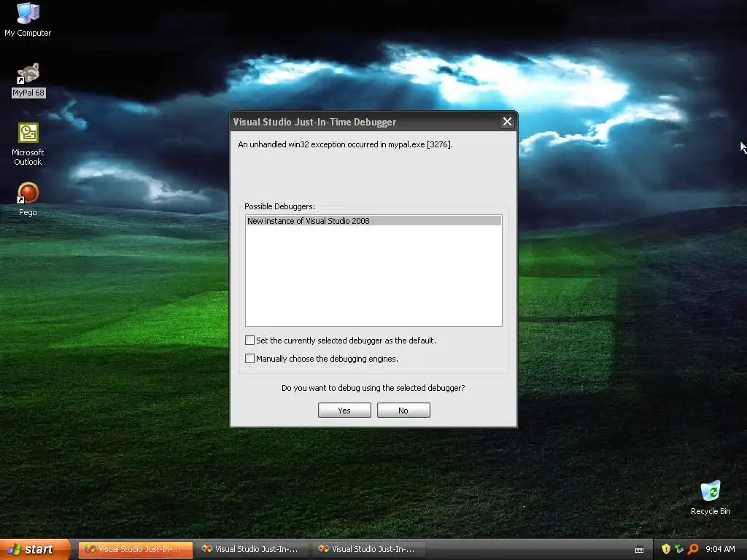Switch to the third Visual Studio Just-In taskbar button
747x560 pixels.
(x=368, y=549)
